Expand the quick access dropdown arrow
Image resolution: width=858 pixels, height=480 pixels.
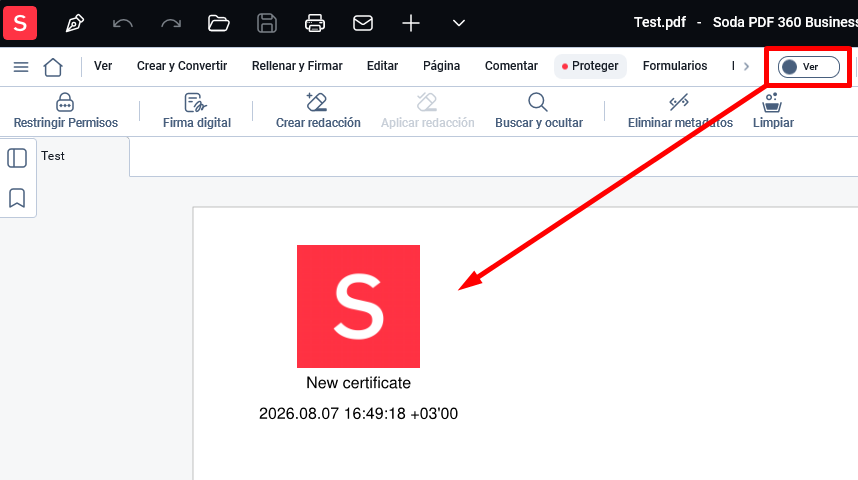pos(459,23)
